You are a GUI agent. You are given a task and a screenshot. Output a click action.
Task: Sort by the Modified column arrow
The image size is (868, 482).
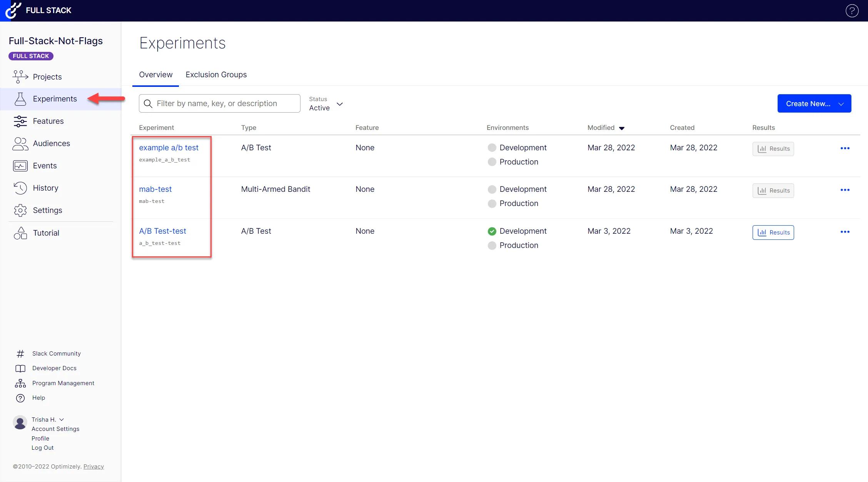(622, 128)
